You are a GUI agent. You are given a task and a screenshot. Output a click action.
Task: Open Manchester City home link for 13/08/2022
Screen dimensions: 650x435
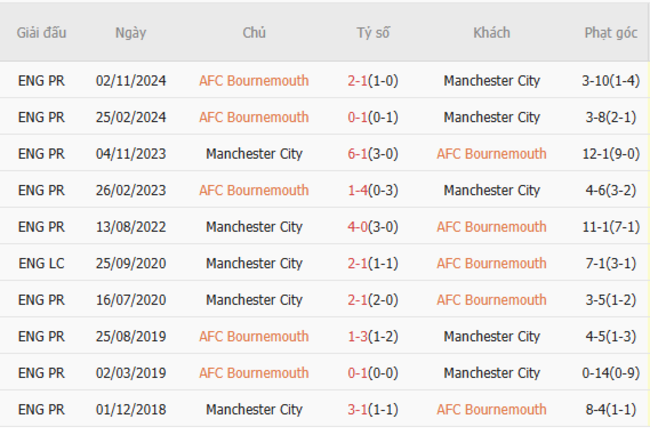coord(254,227)
